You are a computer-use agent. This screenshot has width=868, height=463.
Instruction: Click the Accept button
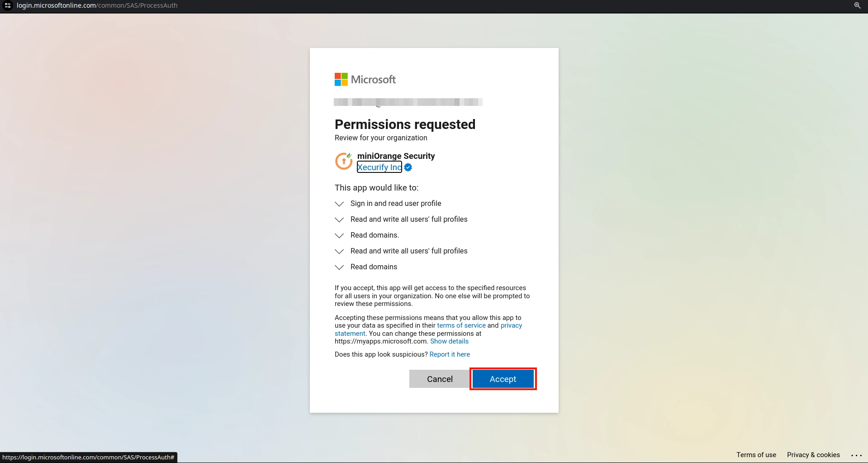(503, 379)
